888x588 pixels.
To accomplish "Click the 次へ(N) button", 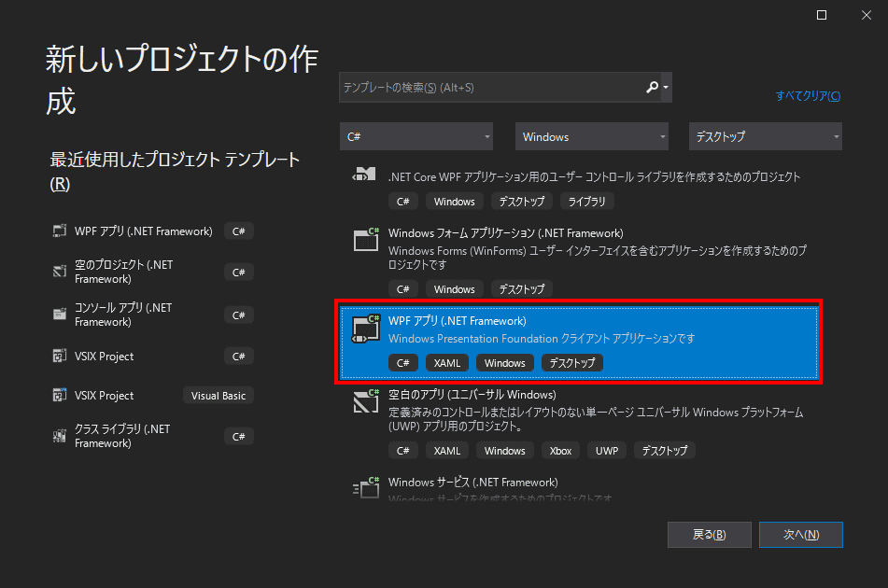I will pos(801,534).
